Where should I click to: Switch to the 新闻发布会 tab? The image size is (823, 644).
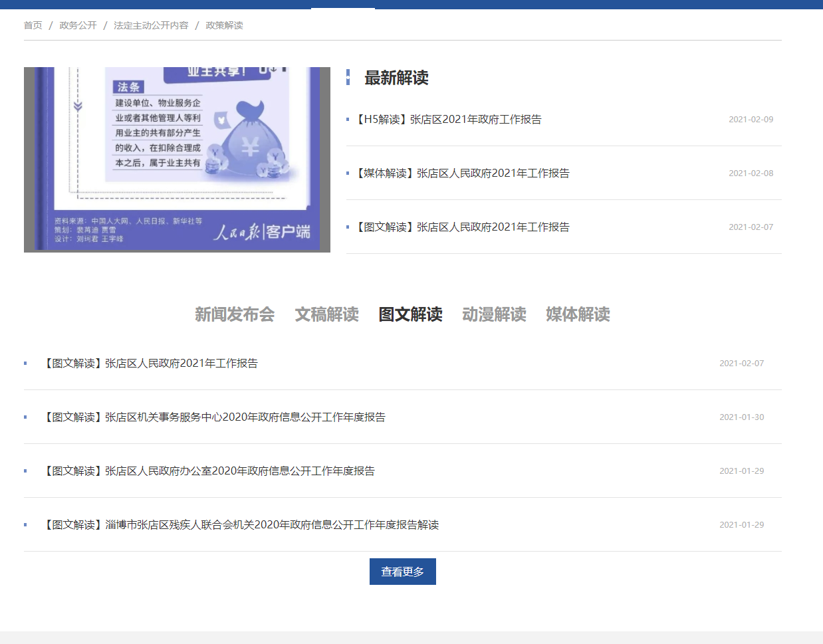(234, 314)
